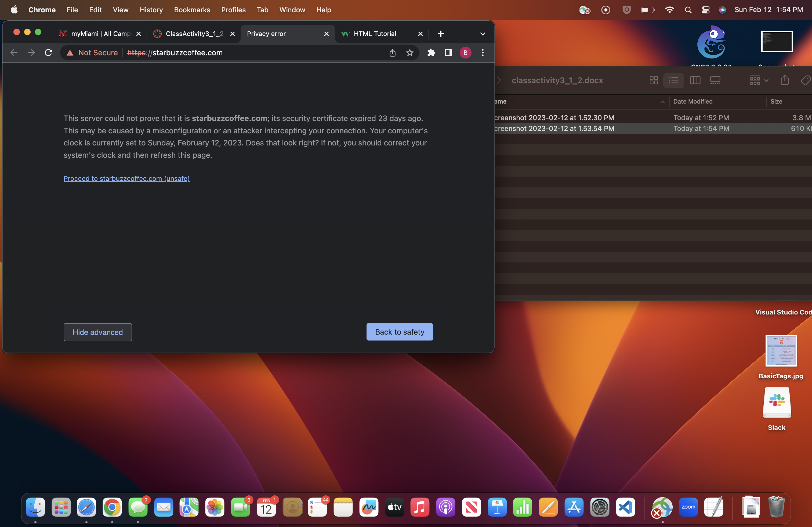Screen dimensions: 812x527
Task: Sort Finder by Size column
Action: [x=776, y=102]
